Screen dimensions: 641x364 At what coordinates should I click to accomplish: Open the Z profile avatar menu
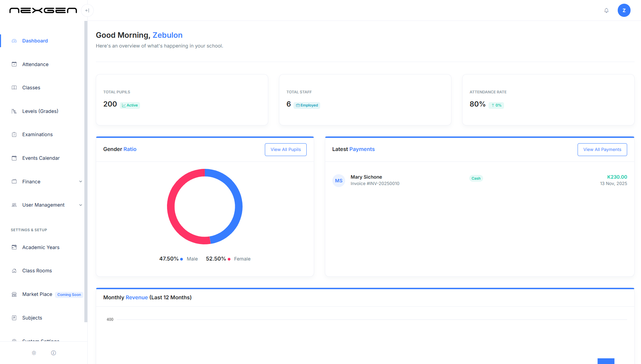click(624, 10)
